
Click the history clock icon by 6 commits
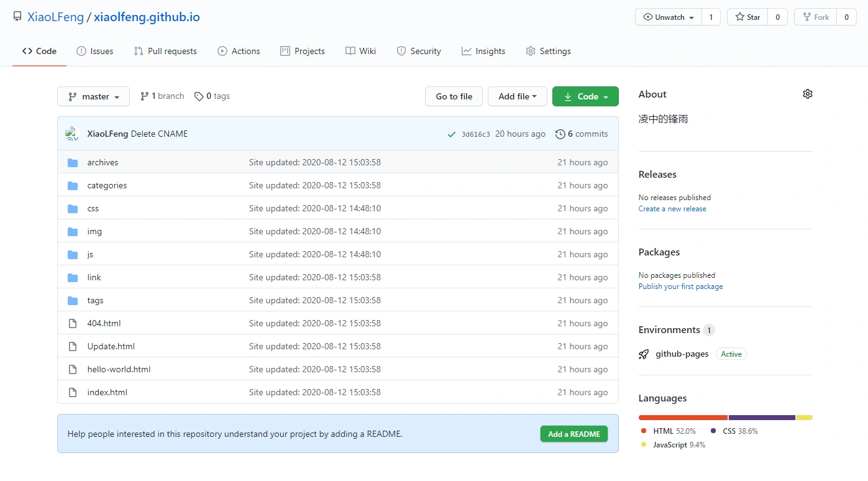560,134
